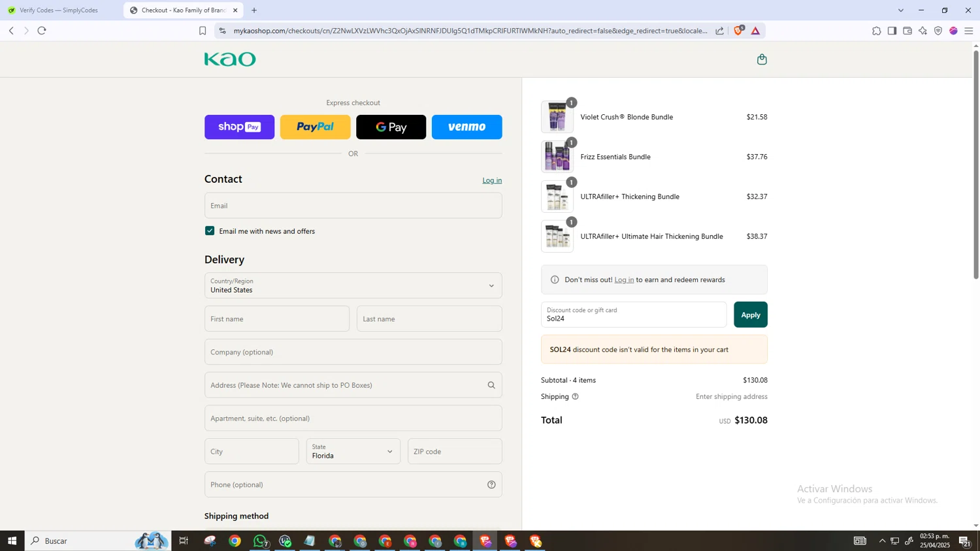The height and width of the screenshot is (551, 980).
Task: Focus the Apartment, suite field
Action: tap(353, 418)
